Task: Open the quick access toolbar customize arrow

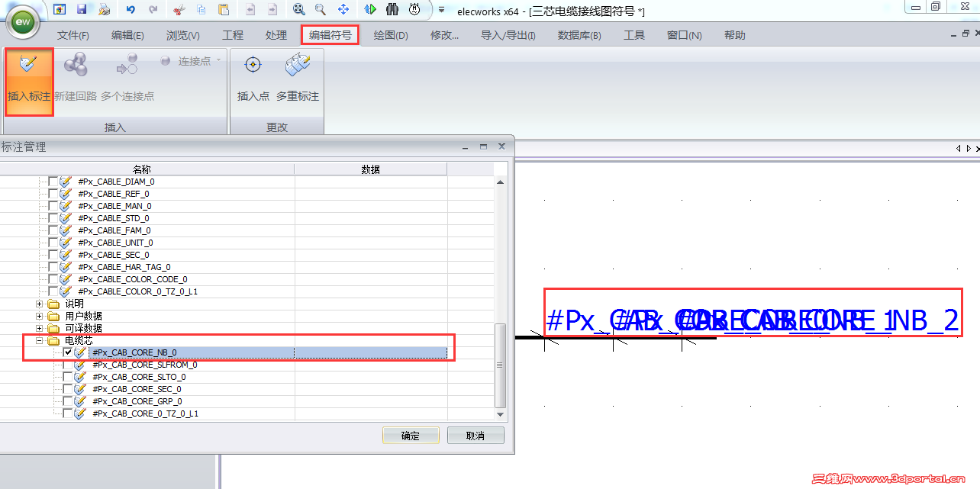Action: (x=441, y=10)
